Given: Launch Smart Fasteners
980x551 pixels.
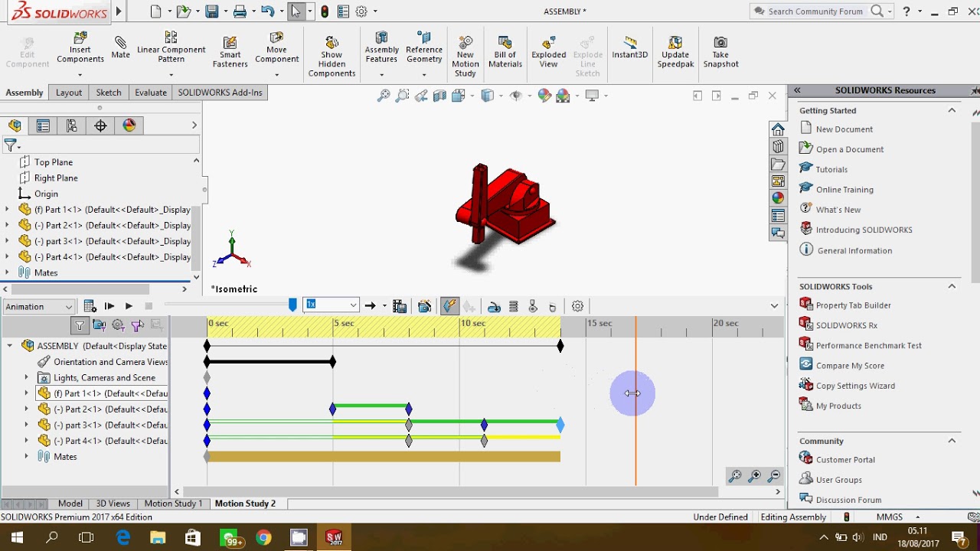Looking at the screenshot, I should [230, 52].
